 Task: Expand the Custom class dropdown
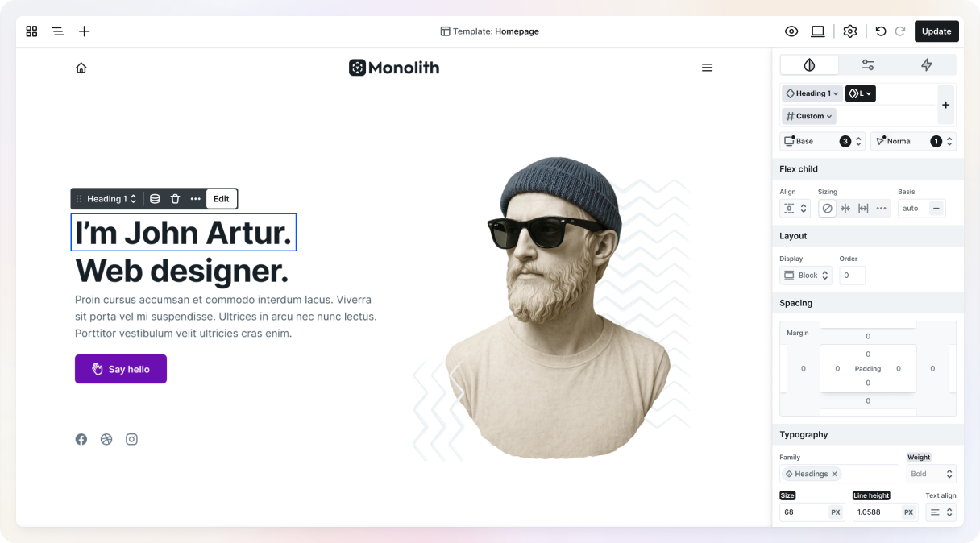(x=808, y=116)
